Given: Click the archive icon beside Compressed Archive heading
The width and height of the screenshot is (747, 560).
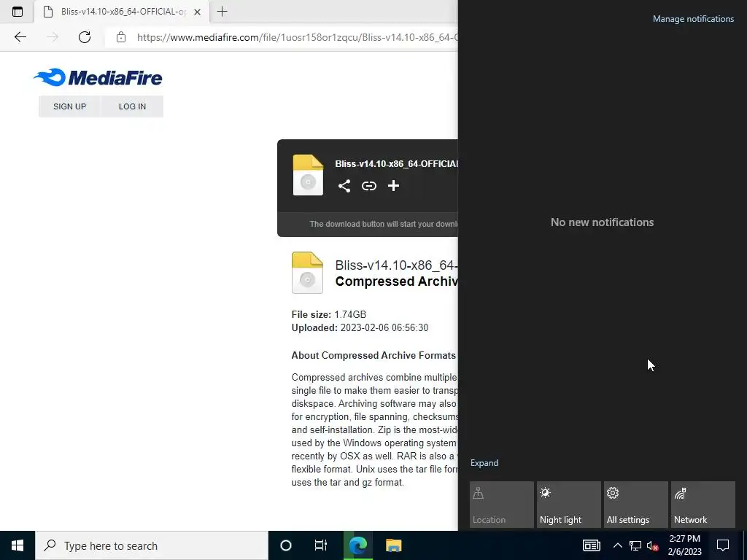Looking at the screenshot, I should 307,273.
